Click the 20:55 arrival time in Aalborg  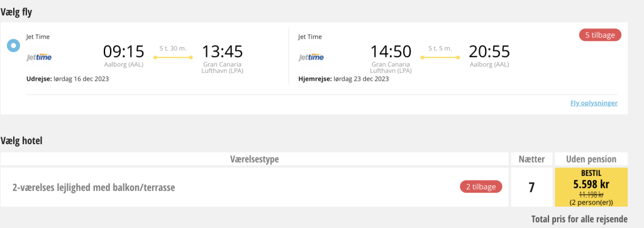(489, 52)
